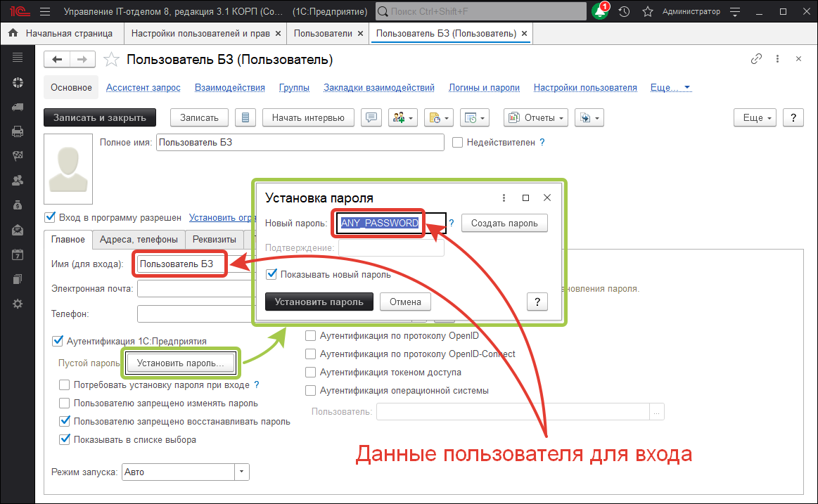This screenshot has width=818, height=504.
Task: Open the Режим запуска dropdown
Action: pos(241,472)
